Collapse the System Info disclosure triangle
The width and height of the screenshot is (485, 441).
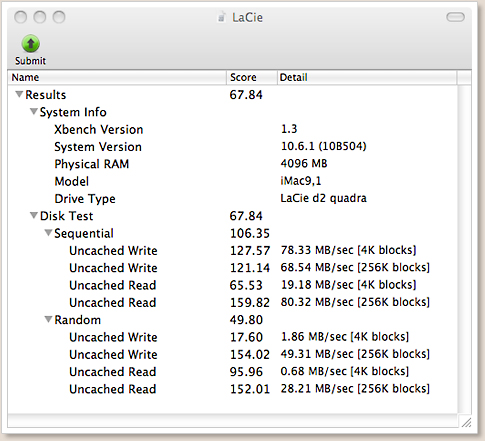point(33,112)
